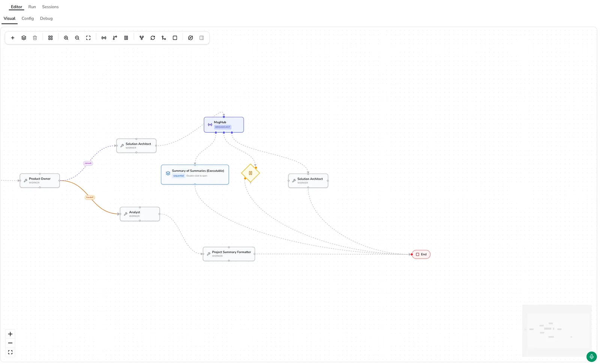Click the consult edge label

(88, 163)
